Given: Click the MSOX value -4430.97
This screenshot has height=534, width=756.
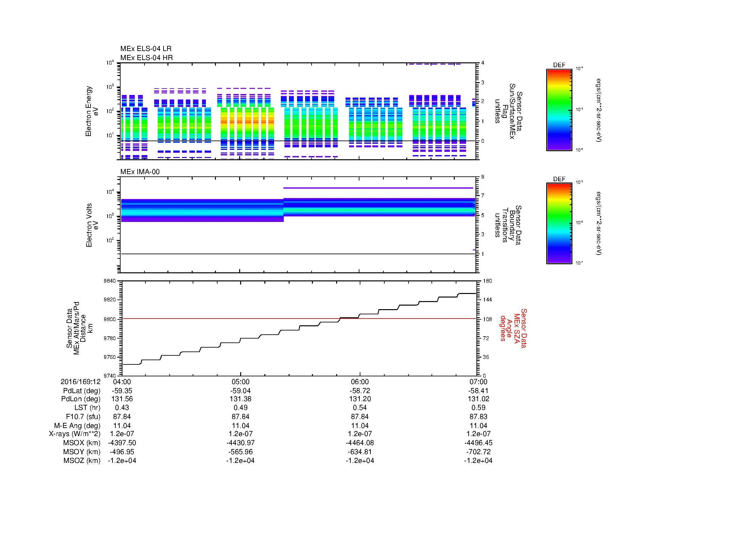Looking at the screenshot, I should pyautogui.click(x=241, y=443).
